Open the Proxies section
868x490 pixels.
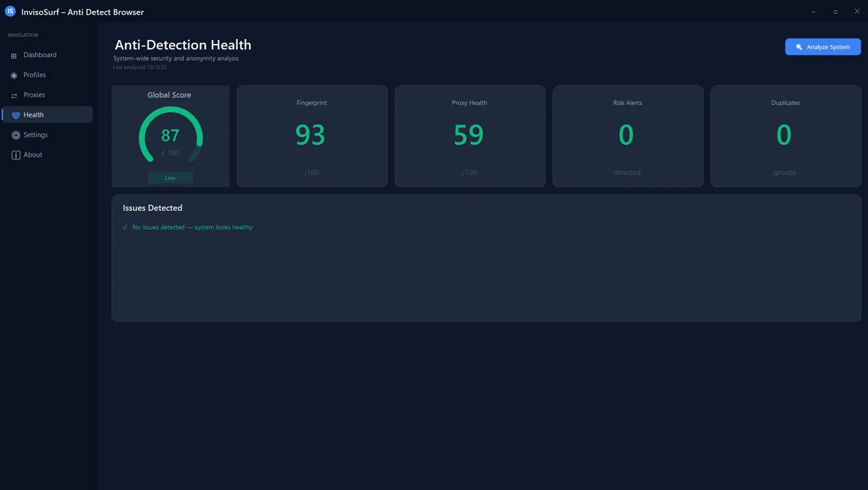coord(47,95)
